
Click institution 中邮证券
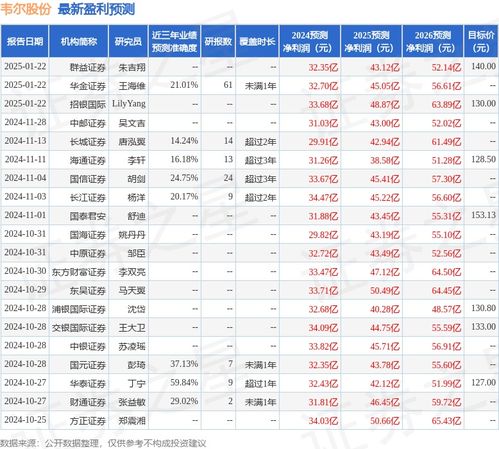tap(88, 123)
